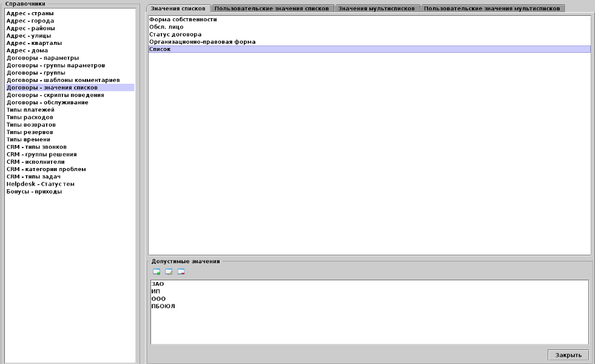Open CRM - типы звонков directory
This screenshot has width=595, height=364.
point(36,147)
